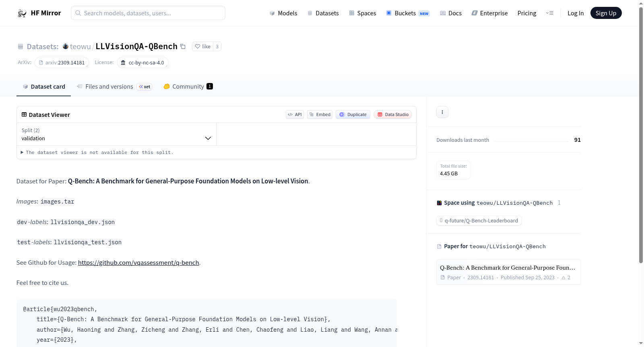Click the like count 3
644x347 pixels.
[x=217, y=46]
